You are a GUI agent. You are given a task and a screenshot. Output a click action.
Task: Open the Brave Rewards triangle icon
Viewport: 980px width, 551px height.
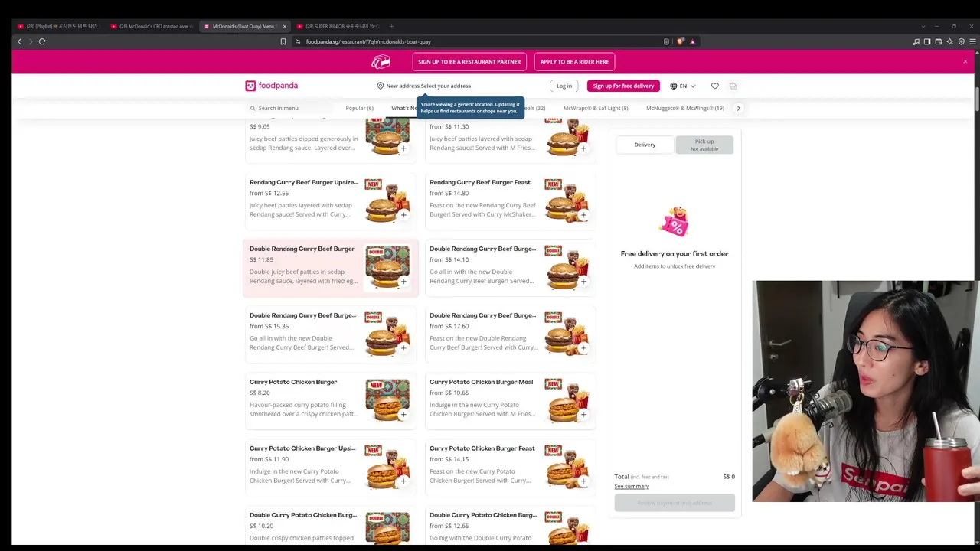point(692,41)
